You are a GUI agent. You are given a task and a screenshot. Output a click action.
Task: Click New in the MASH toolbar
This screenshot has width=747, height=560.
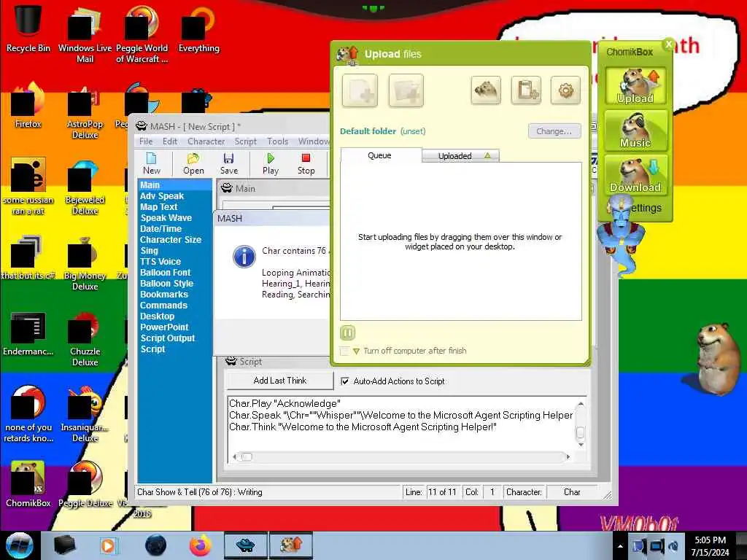152,164
